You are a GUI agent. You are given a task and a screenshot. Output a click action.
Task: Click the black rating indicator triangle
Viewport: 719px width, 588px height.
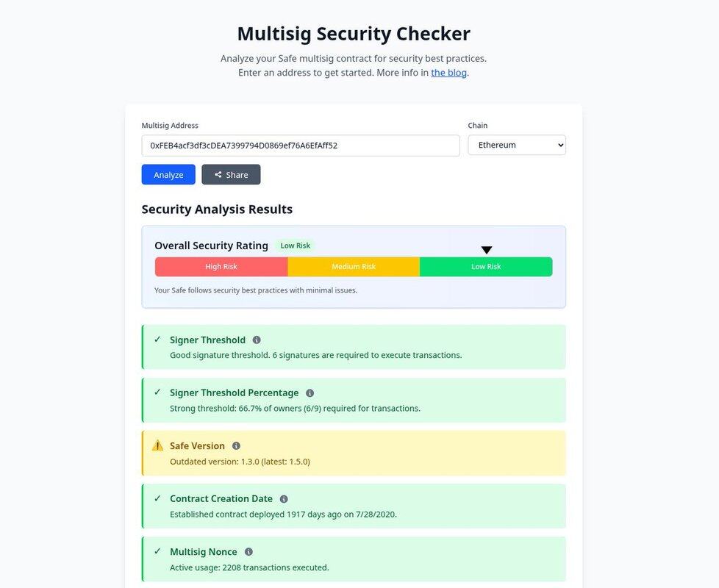486,251
